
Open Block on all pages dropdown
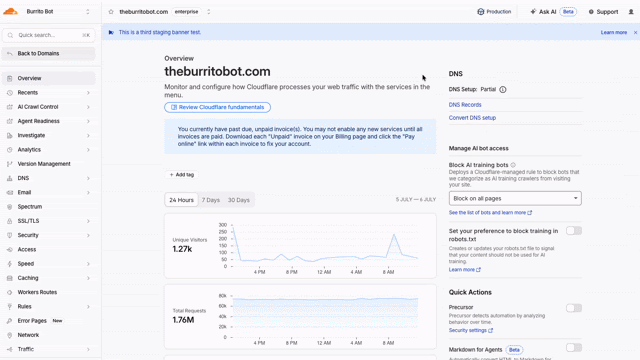515,198
